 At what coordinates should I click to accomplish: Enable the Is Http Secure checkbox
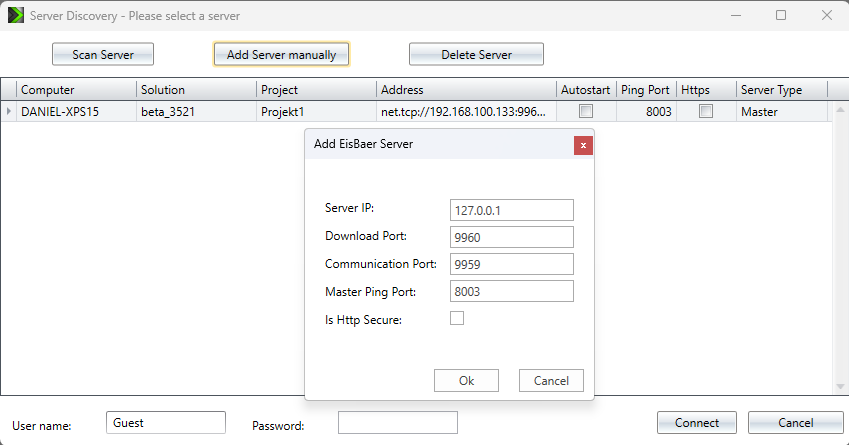tap(457, 318)
